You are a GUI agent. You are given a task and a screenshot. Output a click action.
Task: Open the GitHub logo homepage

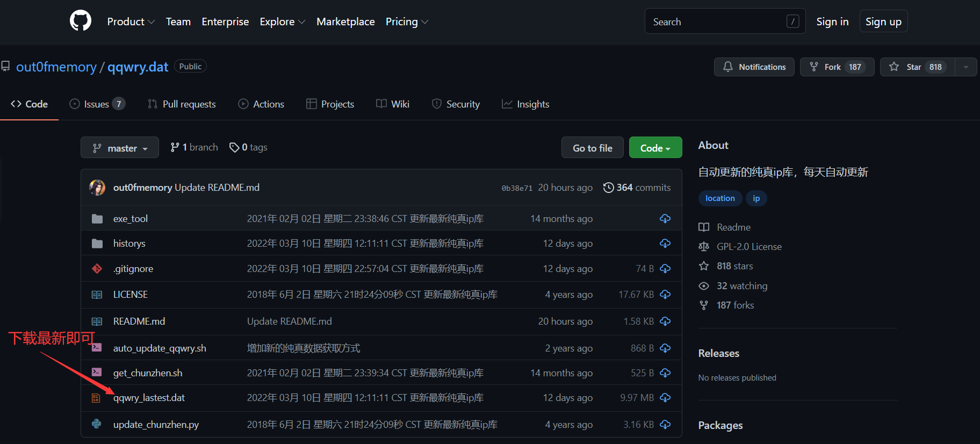81,22
